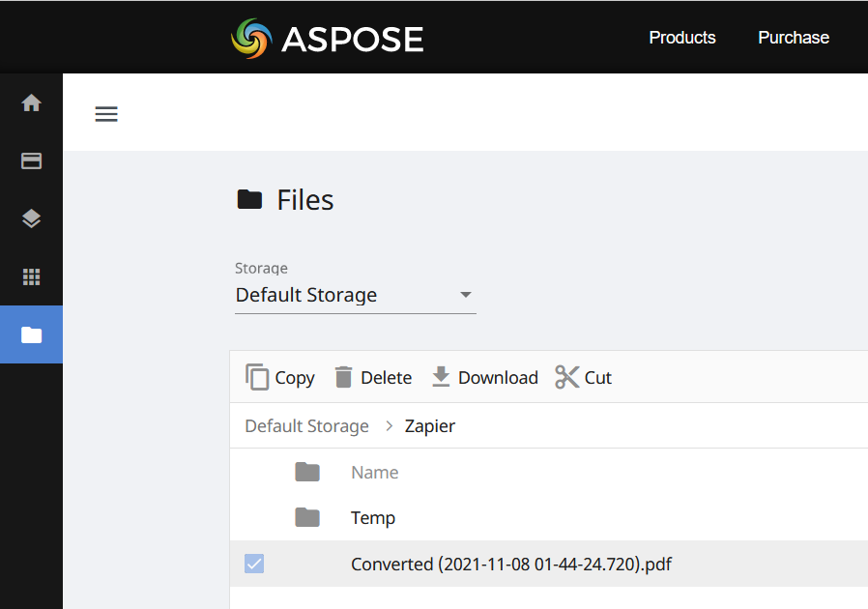Open the apps grid icon in sidebar
868x609 pixels.
(x=31, y=277)
